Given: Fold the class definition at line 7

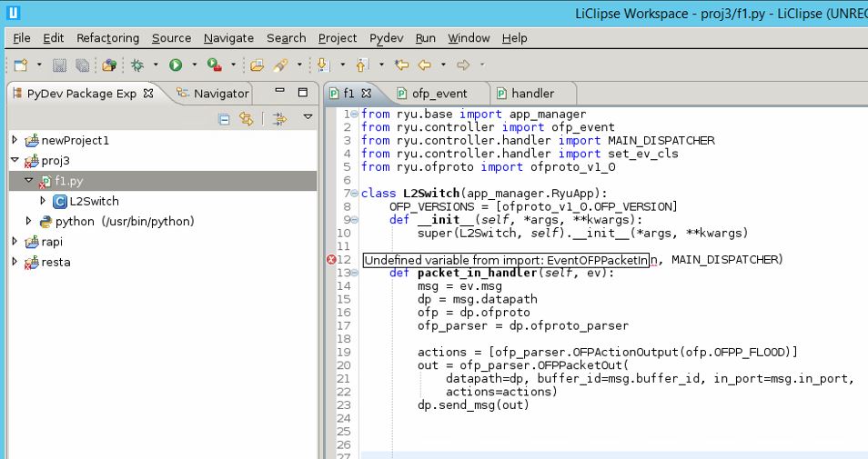Looking at the screenshot, I should (354, 194).
